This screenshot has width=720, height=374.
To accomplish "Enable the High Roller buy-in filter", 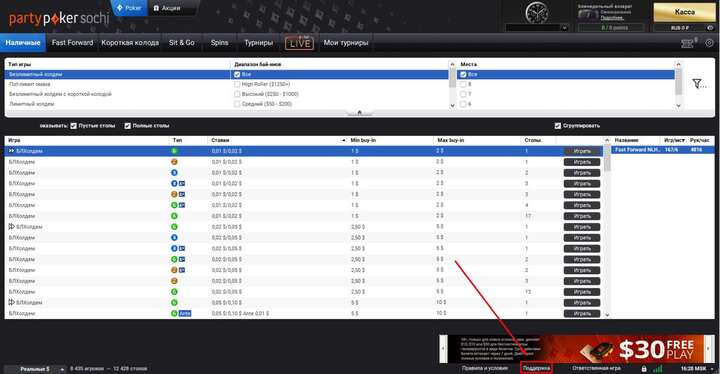I will 237,84.
